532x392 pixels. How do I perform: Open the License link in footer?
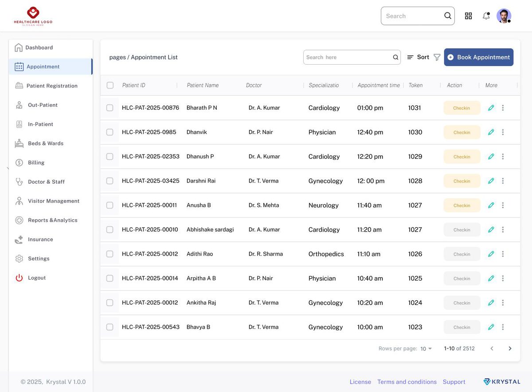click(x=360, y=382)
